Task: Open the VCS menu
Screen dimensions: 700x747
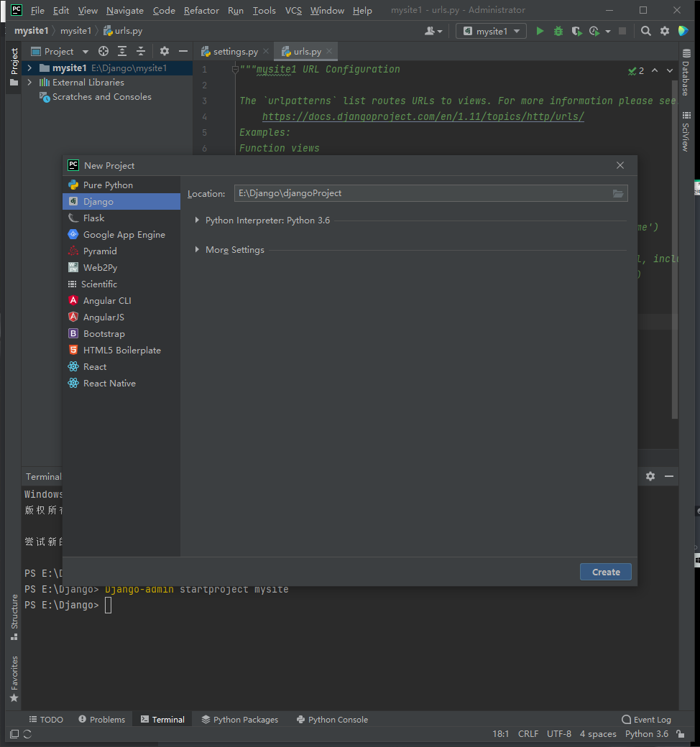Action: (x=293, y=11)
